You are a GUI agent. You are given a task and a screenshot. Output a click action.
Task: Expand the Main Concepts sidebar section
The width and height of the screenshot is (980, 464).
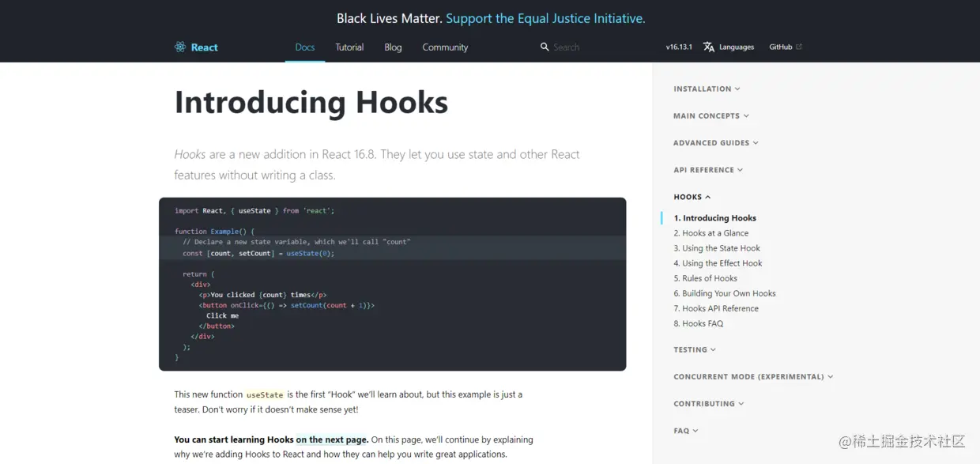point(710,116)
